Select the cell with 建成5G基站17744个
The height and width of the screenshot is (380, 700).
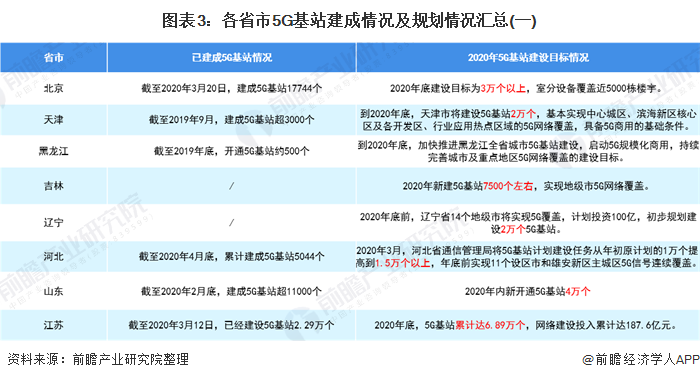coord(232,88)
